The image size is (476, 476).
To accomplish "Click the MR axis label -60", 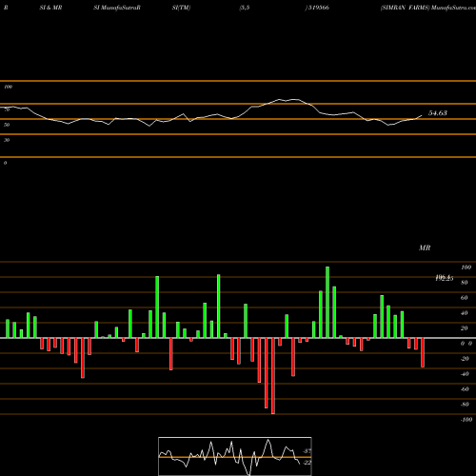I will coord(465,389).
